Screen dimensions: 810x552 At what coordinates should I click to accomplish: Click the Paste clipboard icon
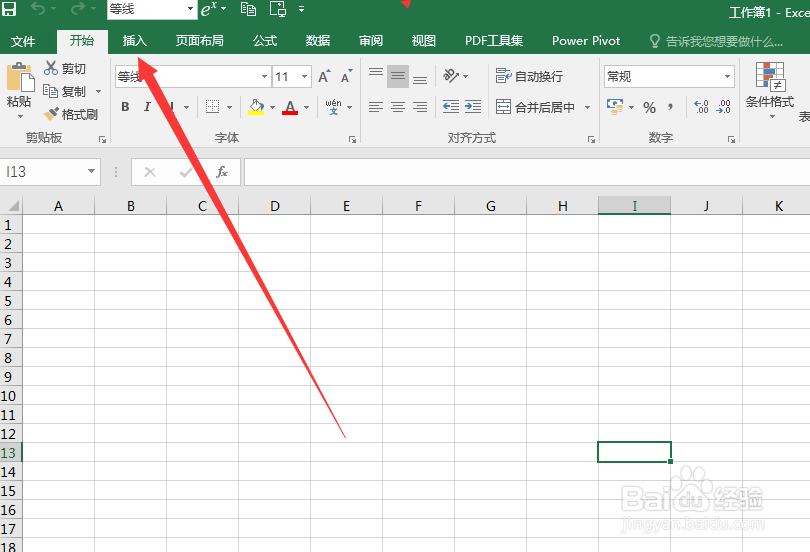coord(20,78)
